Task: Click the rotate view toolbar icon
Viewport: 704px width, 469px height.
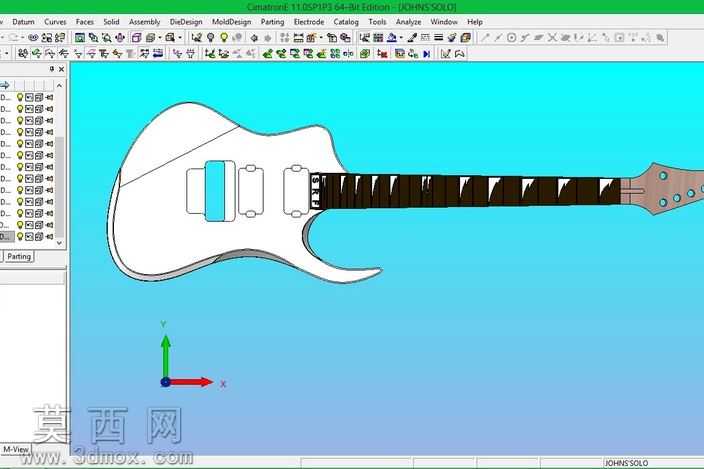Action: point(120,38)
